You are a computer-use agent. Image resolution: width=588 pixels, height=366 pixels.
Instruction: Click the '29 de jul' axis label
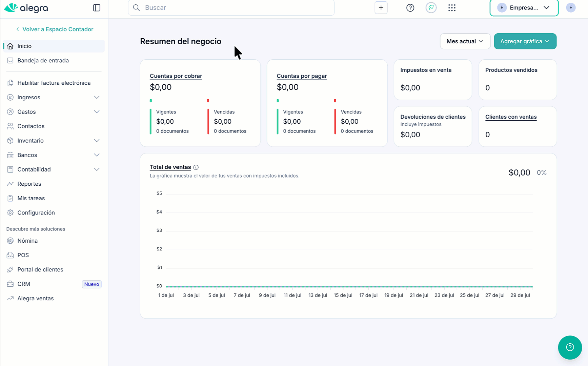[520, 295]
